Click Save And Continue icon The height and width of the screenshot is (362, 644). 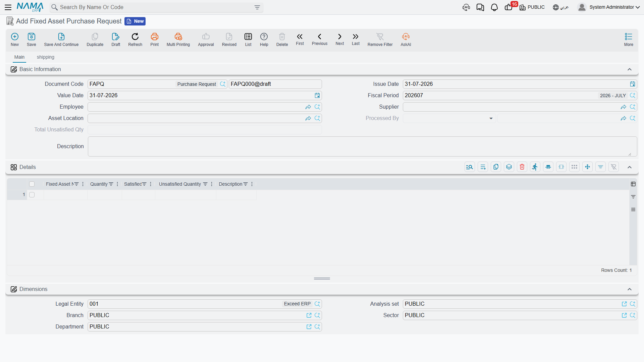[61, 39]
